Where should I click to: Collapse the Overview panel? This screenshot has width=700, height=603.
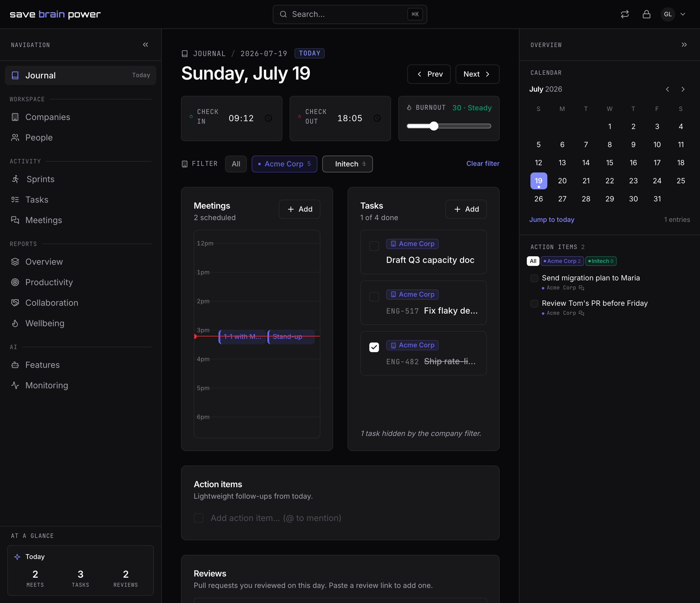tap(684, 45)
